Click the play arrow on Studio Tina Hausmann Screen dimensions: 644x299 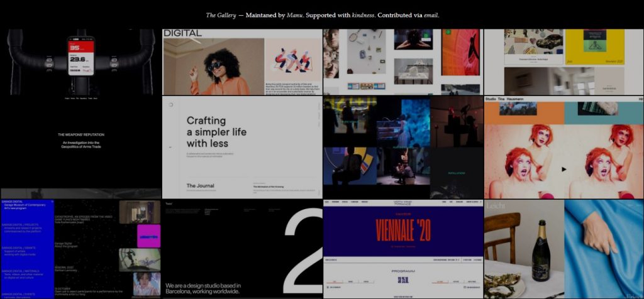point(563,169)
